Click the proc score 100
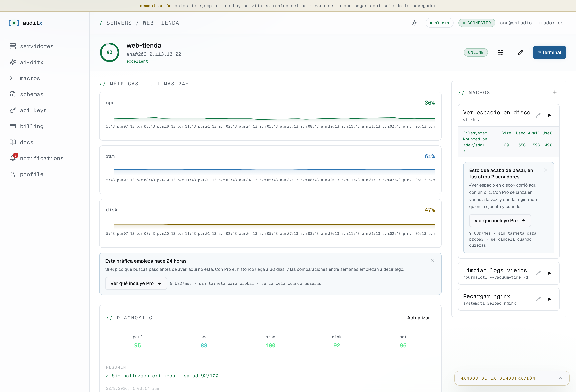The image size is (576, 392). (270, 345)
